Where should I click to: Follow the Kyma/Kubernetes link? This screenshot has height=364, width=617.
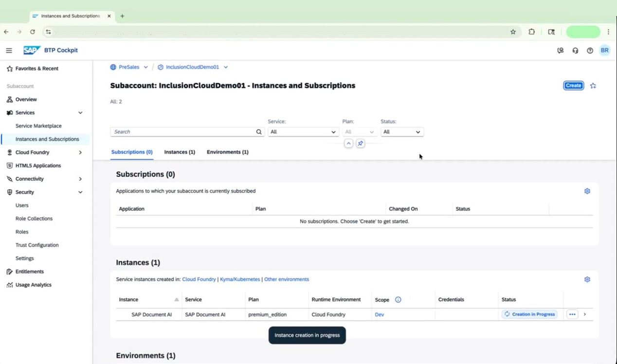pos(240,279)
